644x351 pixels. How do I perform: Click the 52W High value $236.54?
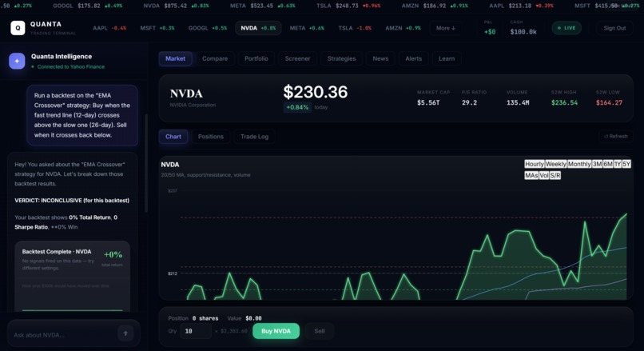[x=564, y=103]
